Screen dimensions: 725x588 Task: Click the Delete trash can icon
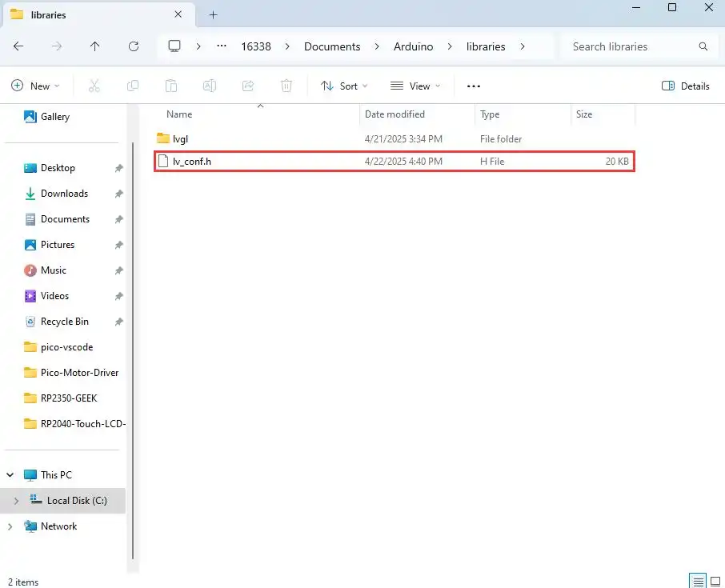tap(286, 86)
